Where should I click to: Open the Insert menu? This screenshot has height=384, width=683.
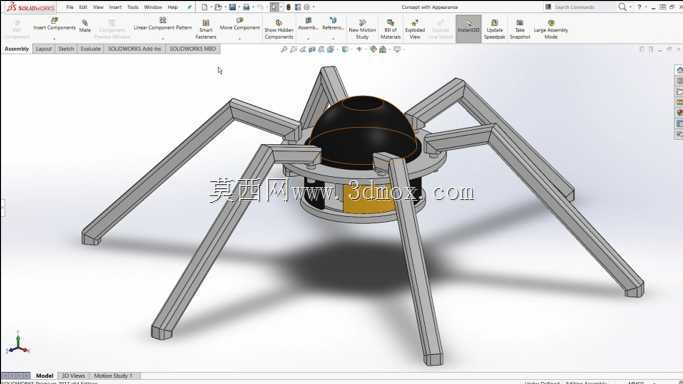pyautogui.click(x=115, y=7)
